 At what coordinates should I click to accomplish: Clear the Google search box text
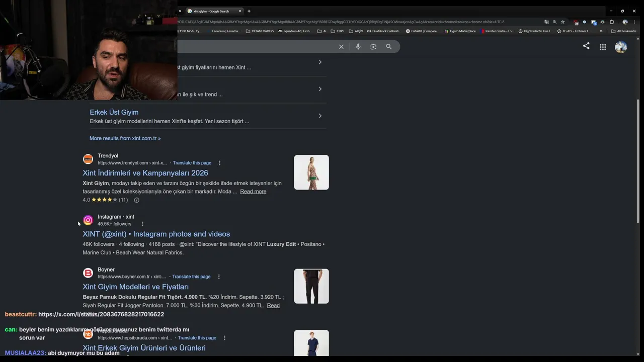point(341,47)
